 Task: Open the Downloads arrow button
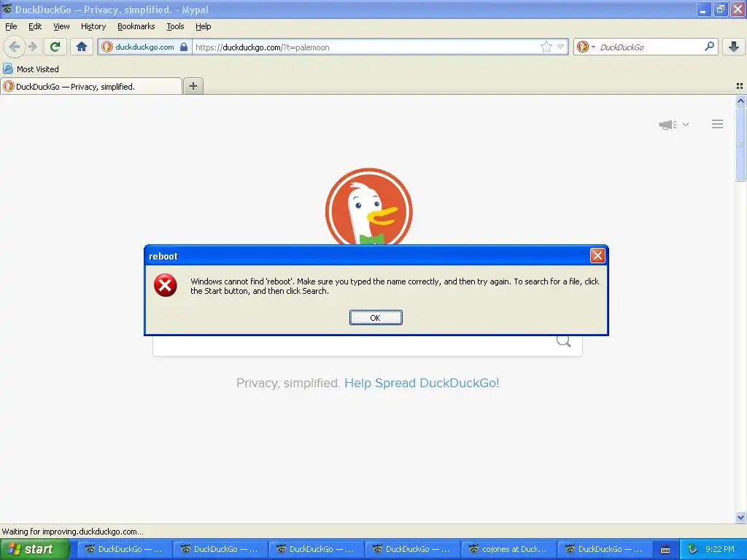(734, 47)
